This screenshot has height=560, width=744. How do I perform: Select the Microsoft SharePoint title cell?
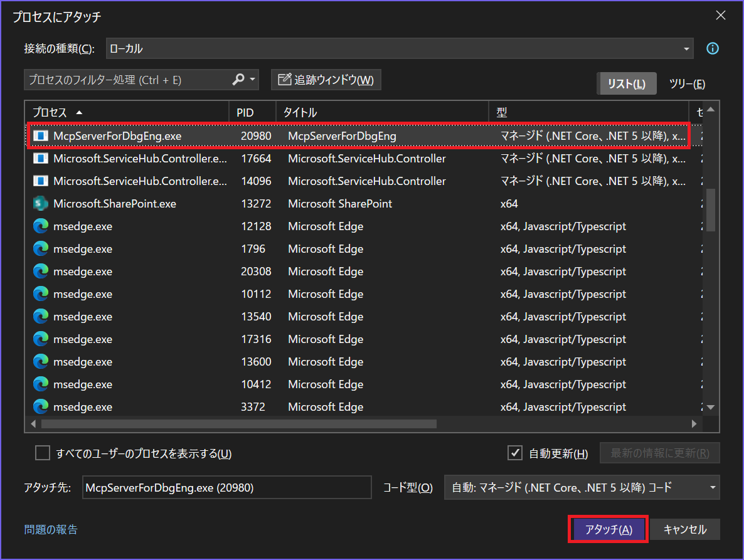(x=340, y=203)
